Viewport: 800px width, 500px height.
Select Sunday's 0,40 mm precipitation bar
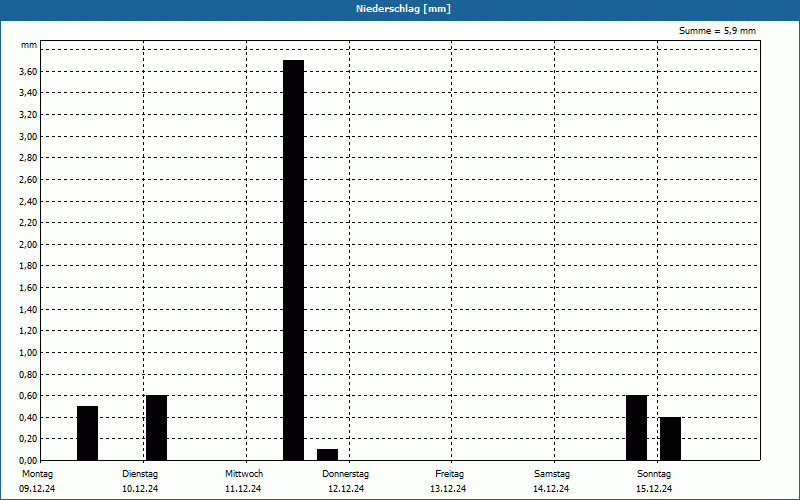(x=670, y=439)
